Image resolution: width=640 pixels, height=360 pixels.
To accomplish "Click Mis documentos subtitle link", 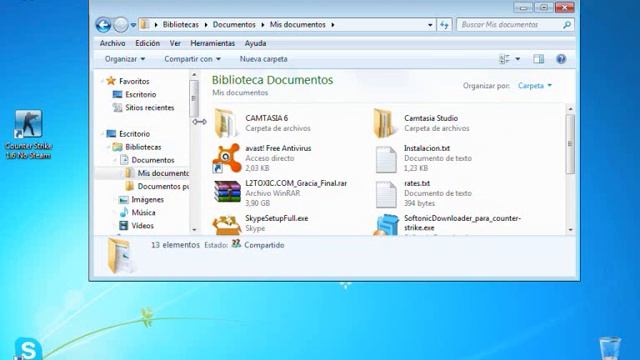I will pyautogui.click(x=240, y=93).
